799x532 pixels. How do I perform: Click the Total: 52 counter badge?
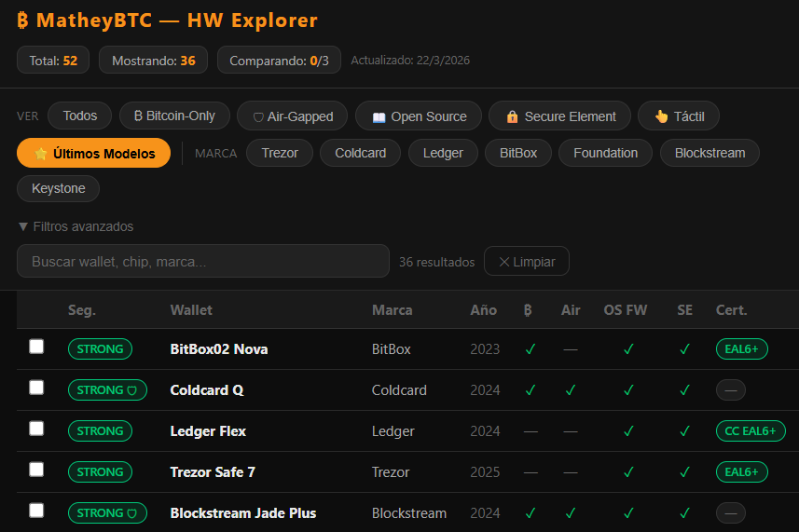point(53,60)
